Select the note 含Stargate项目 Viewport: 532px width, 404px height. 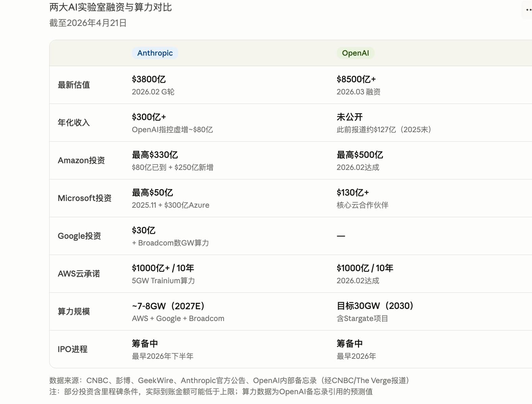362,318
